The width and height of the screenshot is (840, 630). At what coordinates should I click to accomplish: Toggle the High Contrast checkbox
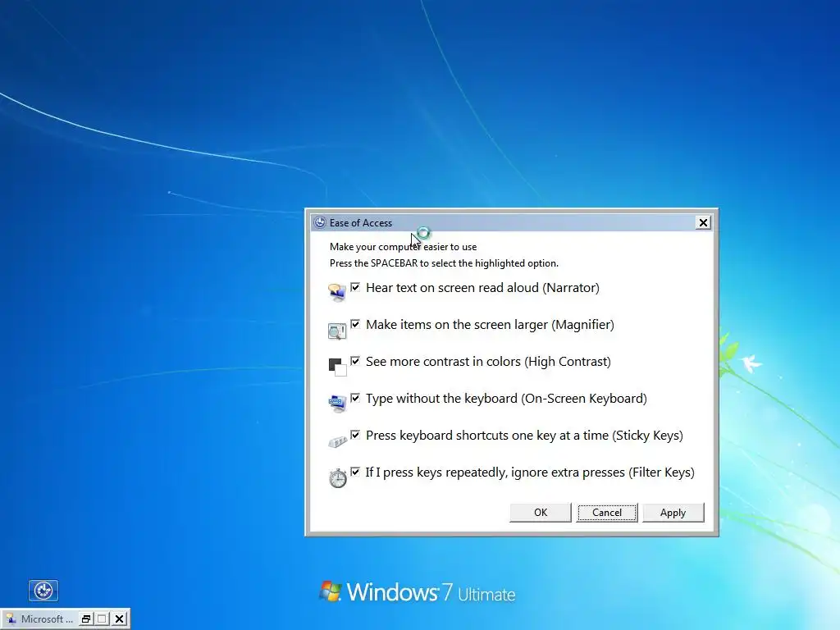[x=355, y=361]
